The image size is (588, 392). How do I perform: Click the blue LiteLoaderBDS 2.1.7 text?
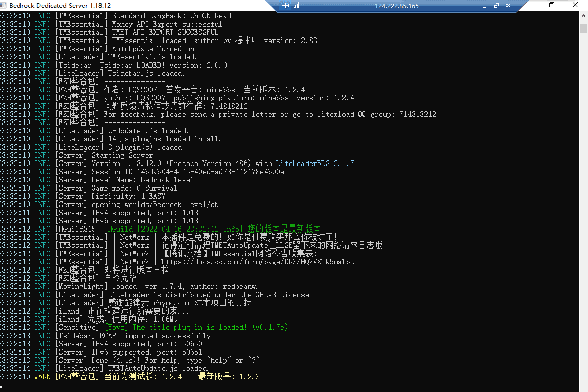tap(315, 163)
